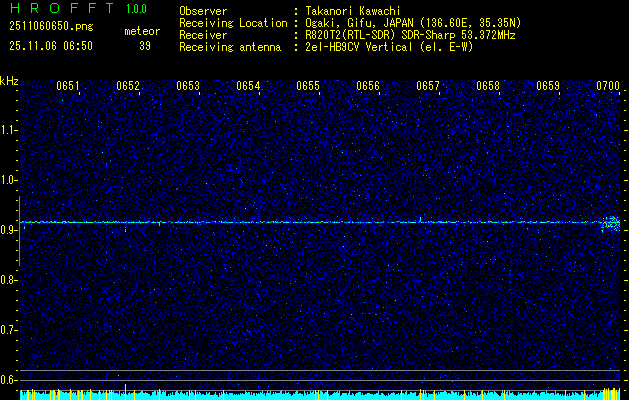
Task: Click the date 25.11.06 06:50
Action: click(51, 46)
